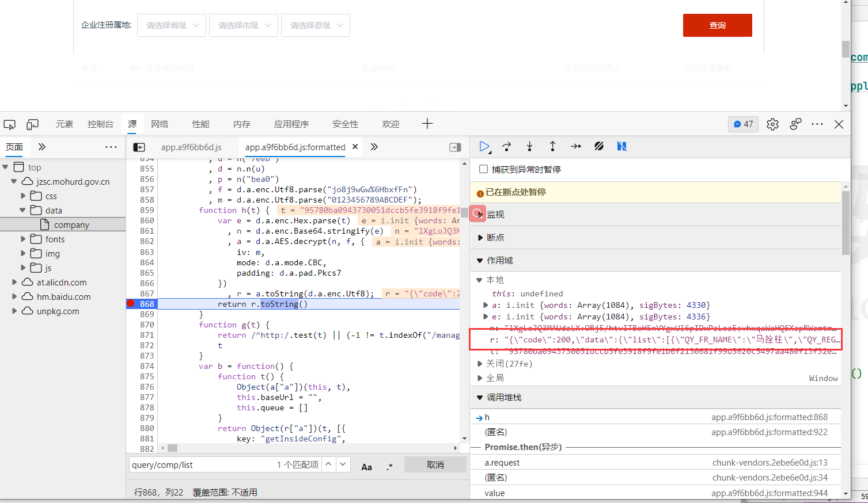Go to next search match
The height and width of the screenshot is (503, 868).
tap(343, 464)
